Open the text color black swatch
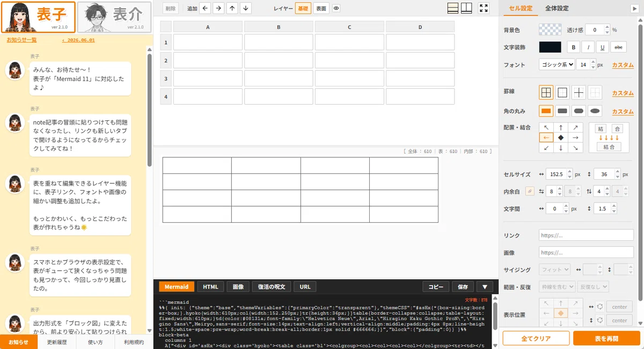The width and height of the screenshot is (644, 349). 550,47
